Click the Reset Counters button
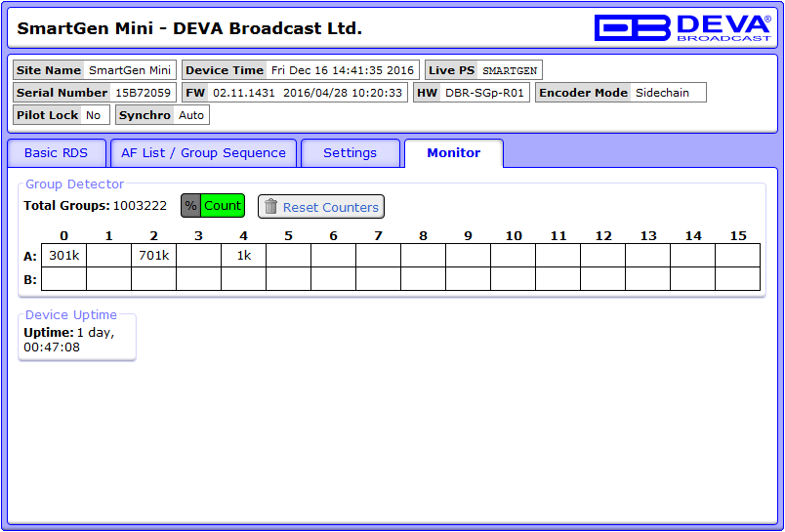 tap(321, 207)
